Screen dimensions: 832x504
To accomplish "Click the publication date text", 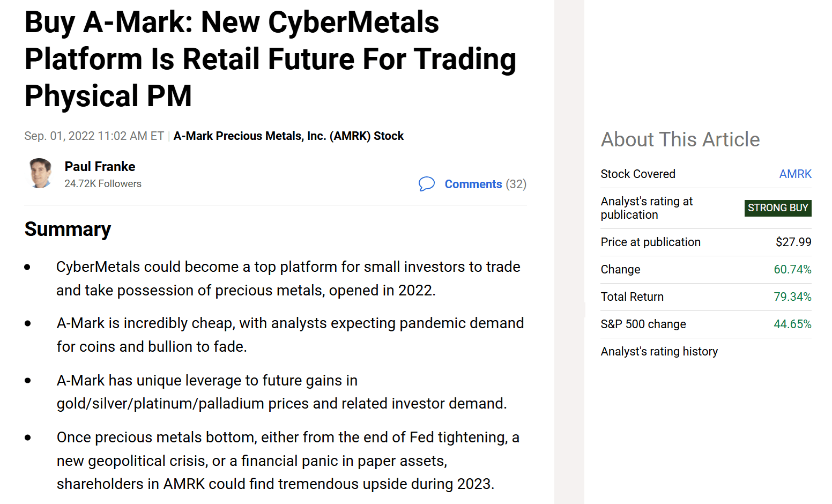I will pos(94,136).
